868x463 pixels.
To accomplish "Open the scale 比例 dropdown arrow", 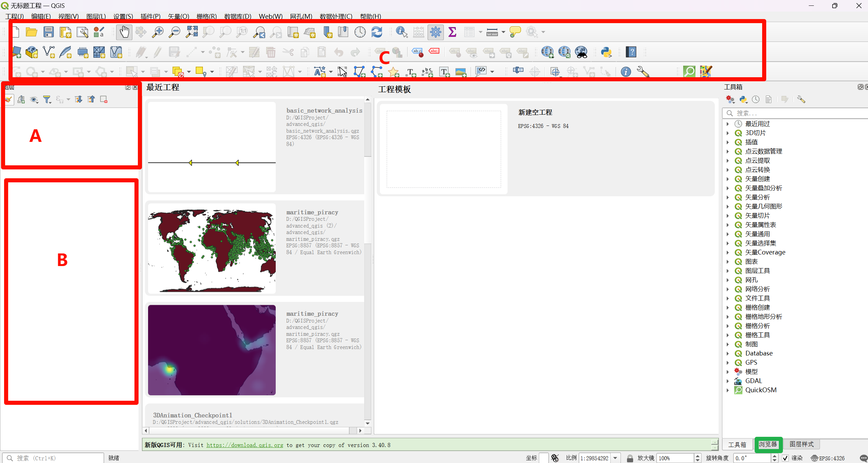I will [615, 458].
